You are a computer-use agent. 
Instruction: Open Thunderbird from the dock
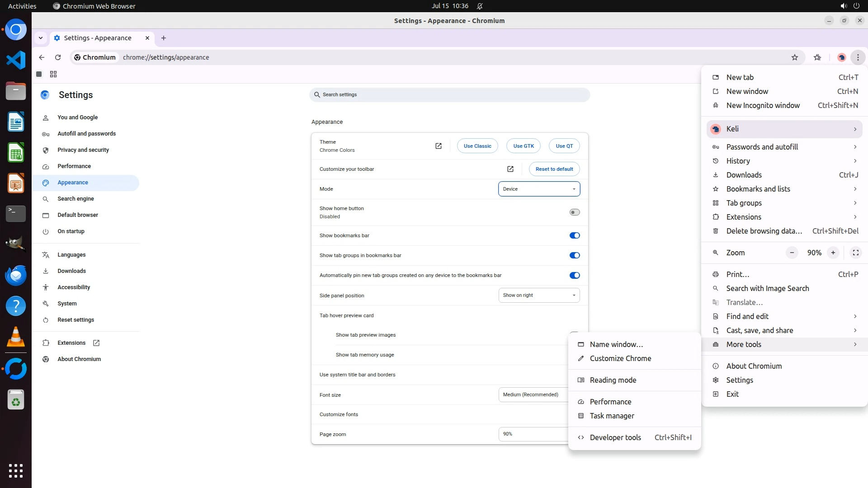16,275
